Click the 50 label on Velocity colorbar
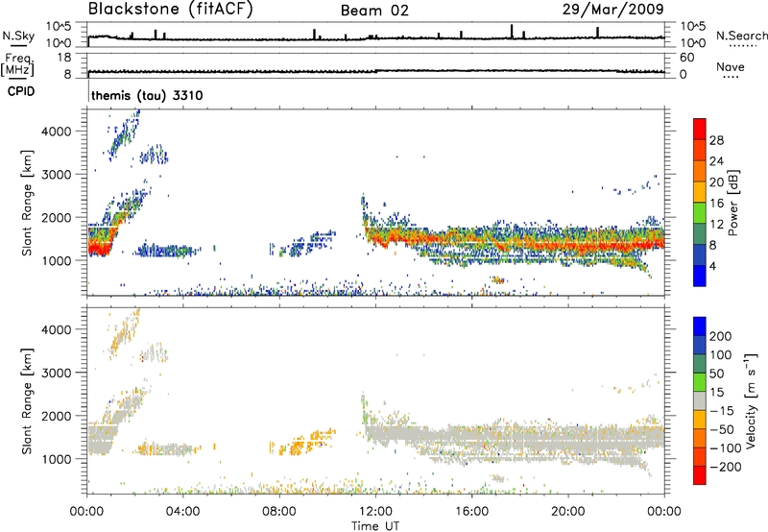 717,374
